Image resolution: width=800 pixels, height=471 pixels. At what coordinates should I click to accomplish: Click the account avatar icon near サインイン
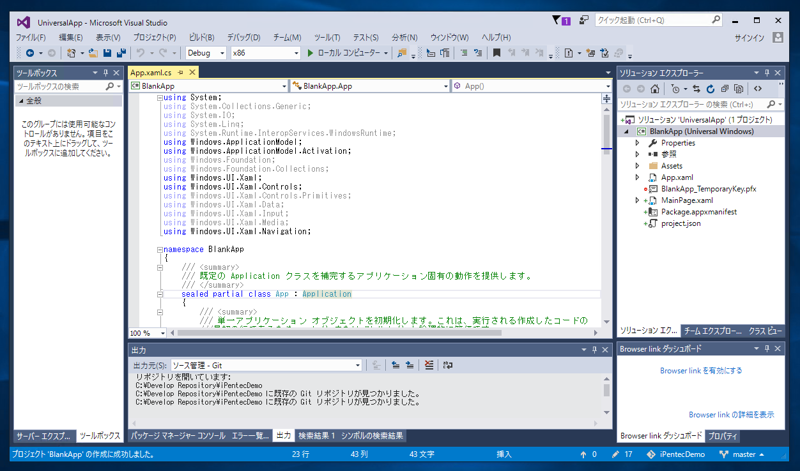click(778, 37)
